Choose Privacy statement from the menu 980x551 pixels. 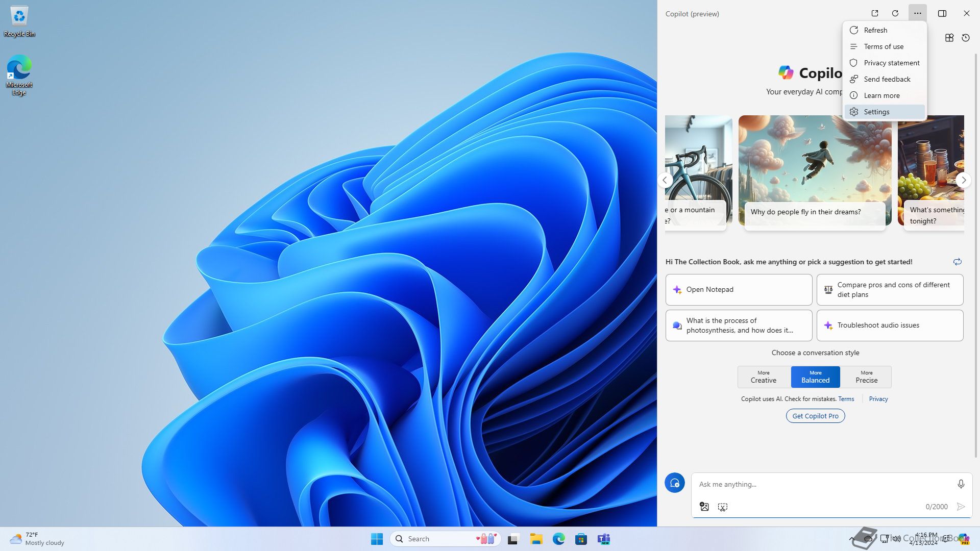tap(885, 63)
